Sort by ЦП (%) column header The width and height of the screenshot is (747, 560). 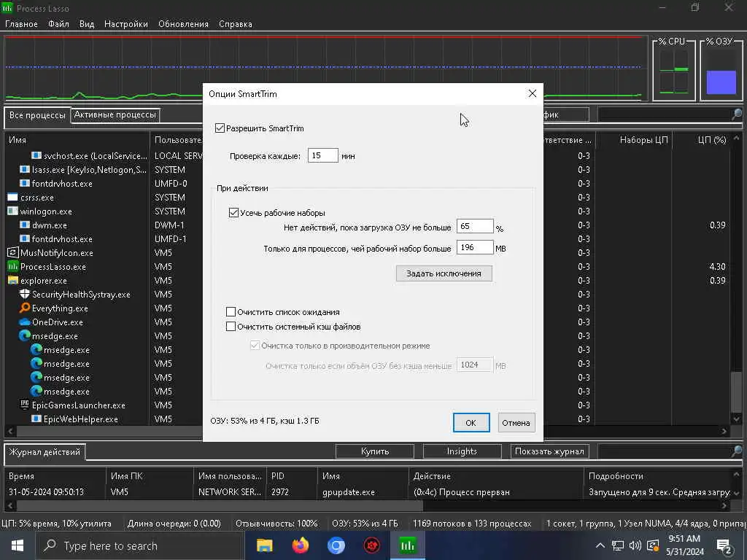701,140
